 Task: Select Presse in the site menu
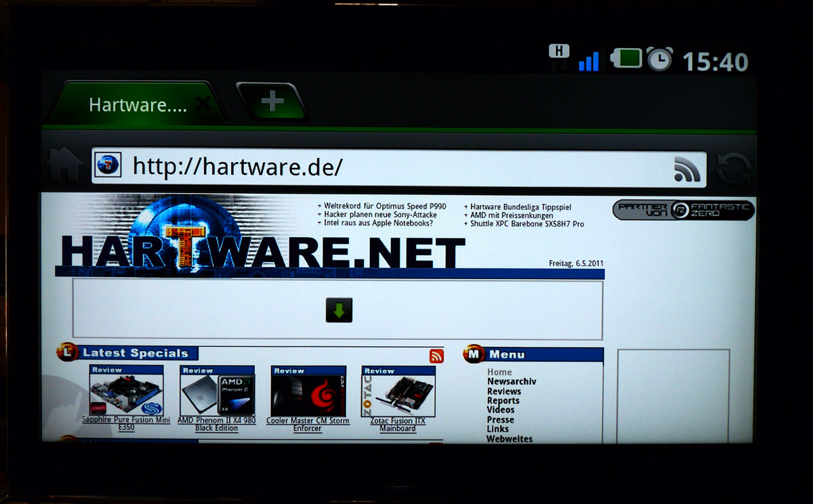click(x=501, y=419)
